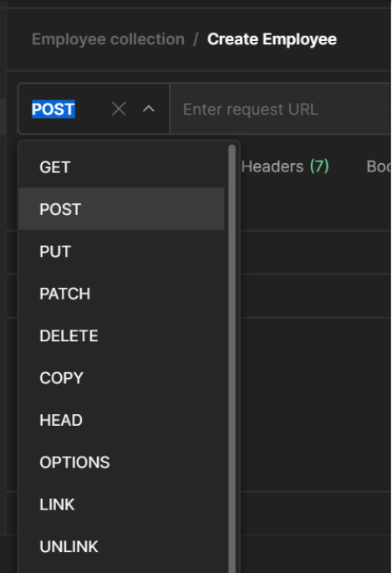Image resolution: width=392 pixels, height=573 pixels.
Task: Select COPY from the method list
Action: pyautogui.click(x=121, y=378)
